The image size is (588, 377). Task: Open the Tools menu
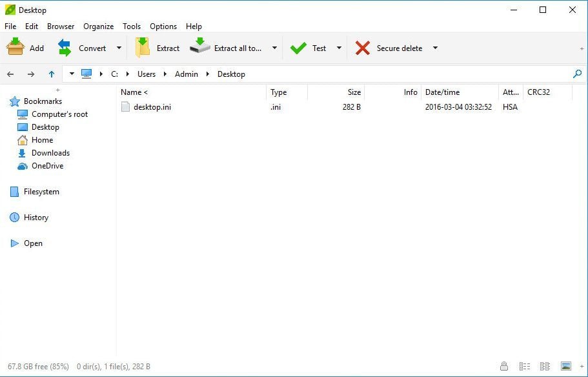click(x=132, y=26)
